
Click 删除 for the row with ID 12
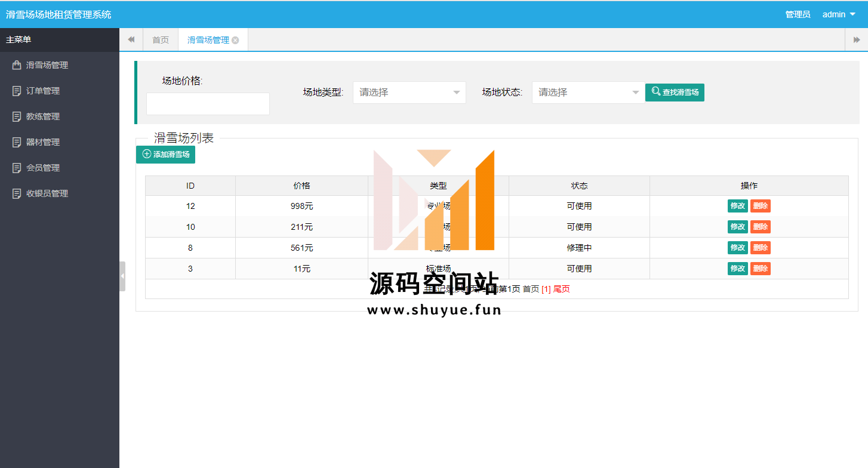(761, 206)
